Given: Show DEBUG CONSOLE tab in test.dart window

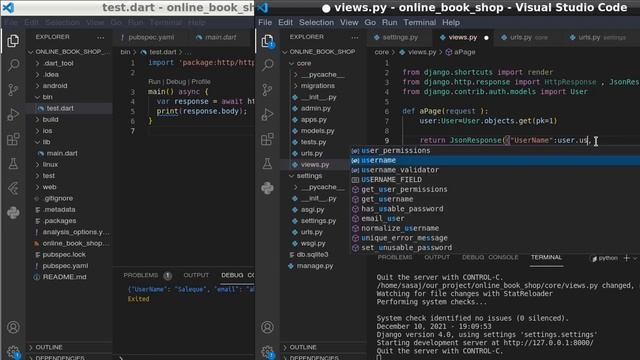Looking at the screenshot, I should click(238, 276).
